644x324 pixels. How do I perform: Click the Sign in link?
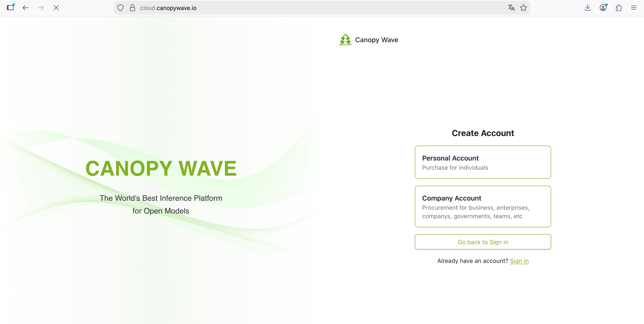pyautogui.click(x=519, y=261)
